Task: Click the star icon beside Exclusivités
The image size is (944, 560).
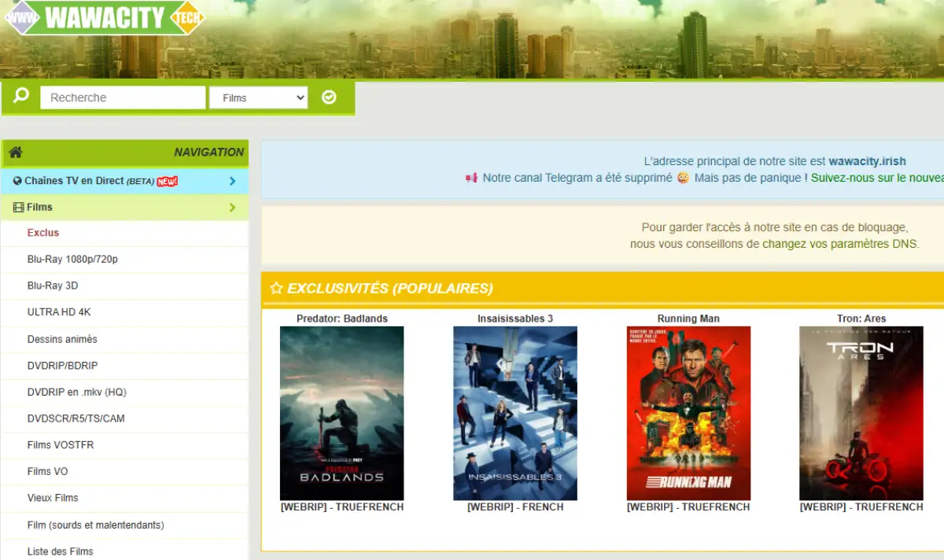Action: coord(276,289)
